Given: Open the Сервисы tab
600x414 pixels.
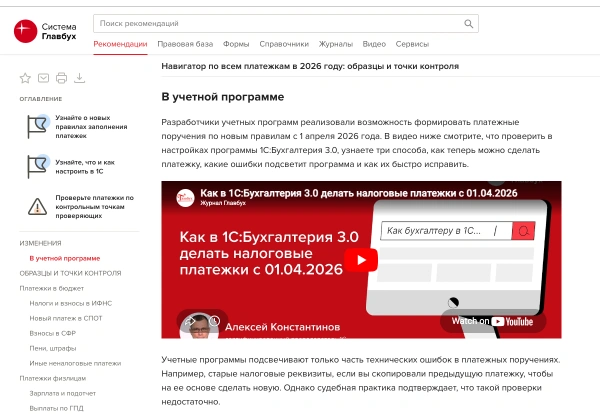Looking at the screenshot, I should pos(412,44).
